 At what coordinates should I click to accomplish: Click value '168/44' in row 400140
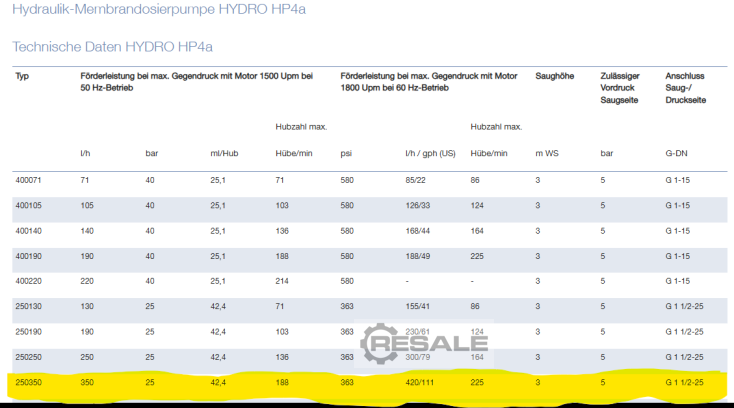[418, 231]
